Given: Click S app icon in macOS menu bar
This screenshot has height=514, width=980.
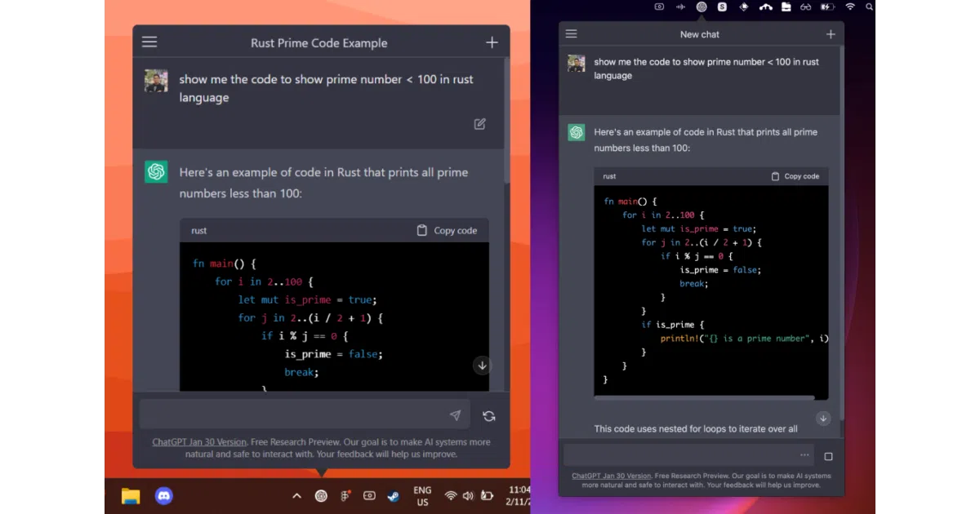Looking at the screenshot, I should point(722,7).
